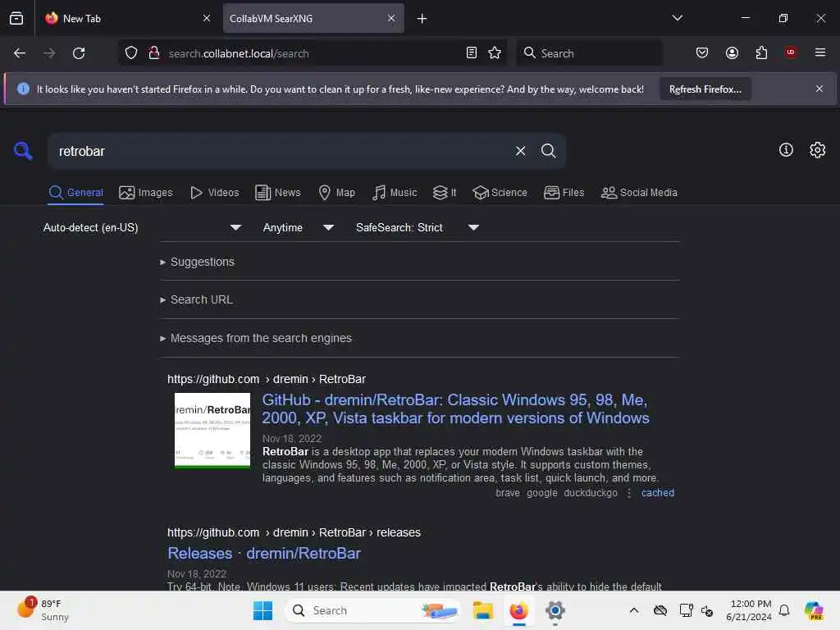
Task: Open new tab with plus button
Action: (x=422, y=19)
